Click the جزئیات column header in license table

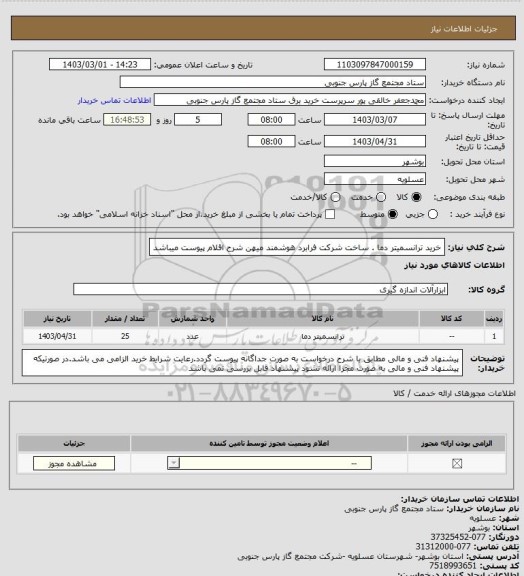74,443
